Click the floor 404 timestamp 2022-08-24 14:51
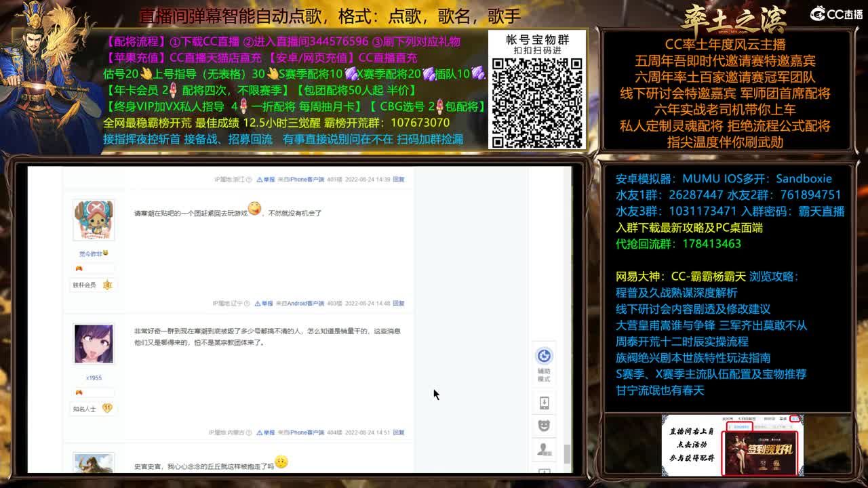 click(367, 432)
